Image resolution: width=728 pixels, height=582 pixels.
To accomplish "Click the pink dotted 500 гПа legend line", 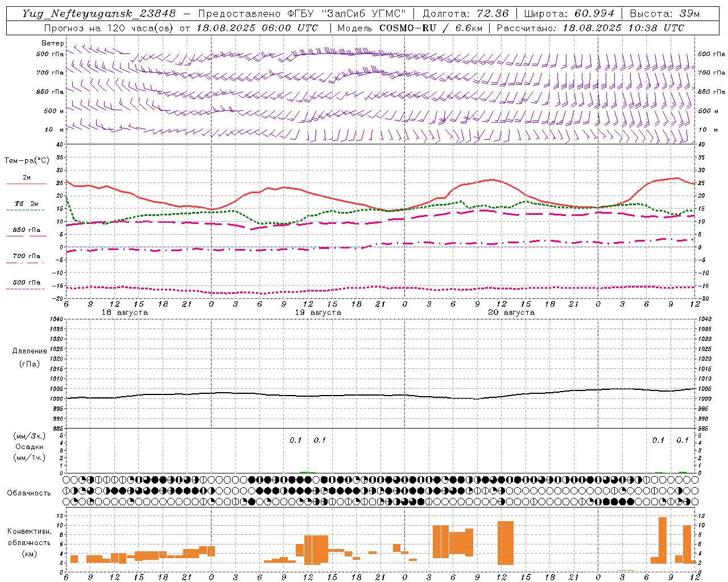I will 25,289.
